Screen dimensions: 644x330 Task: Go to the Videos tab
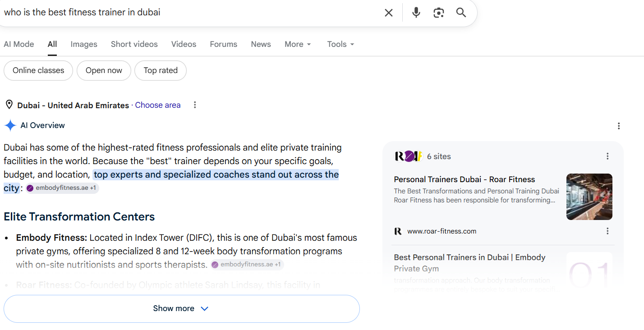point(184,44)
